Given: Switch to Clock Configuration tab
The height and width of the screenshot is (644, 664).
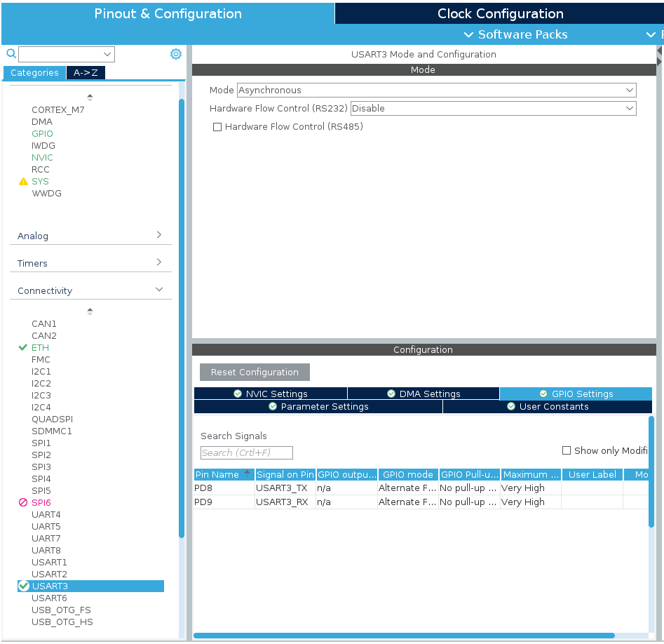Looking at the screenshot, I should [500, 14].
